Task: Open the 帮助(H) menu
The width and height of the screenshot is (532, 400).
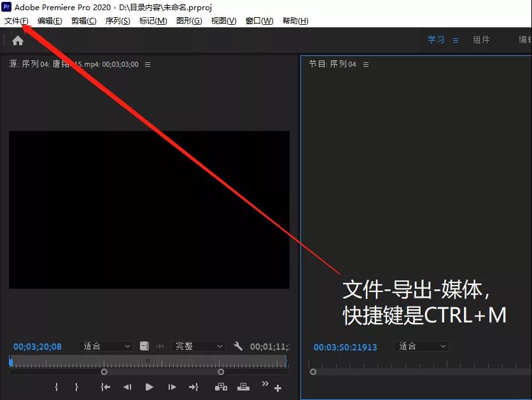Action: click(x=295, y=21)
